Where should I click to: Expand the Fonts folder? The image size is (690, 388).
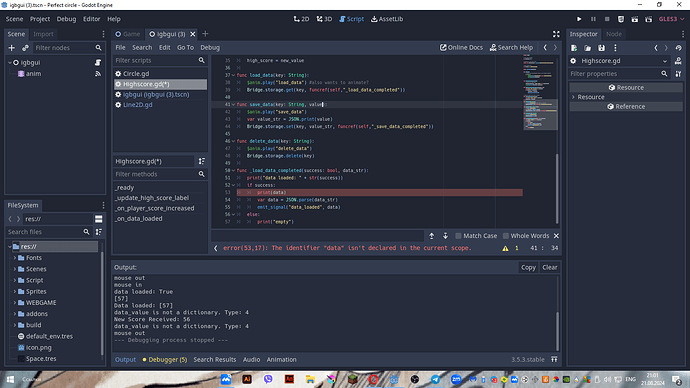click(15, 258)
